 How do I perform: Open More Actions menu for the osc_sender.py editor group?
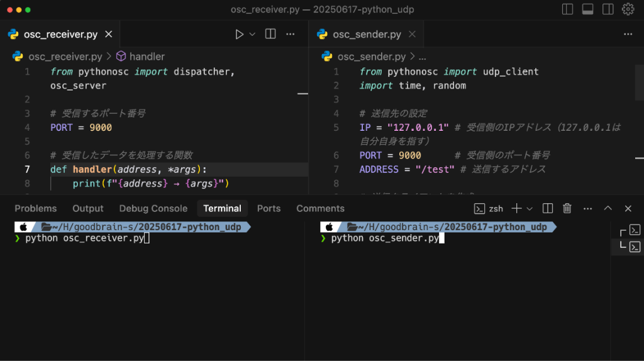tap(627, 34)
